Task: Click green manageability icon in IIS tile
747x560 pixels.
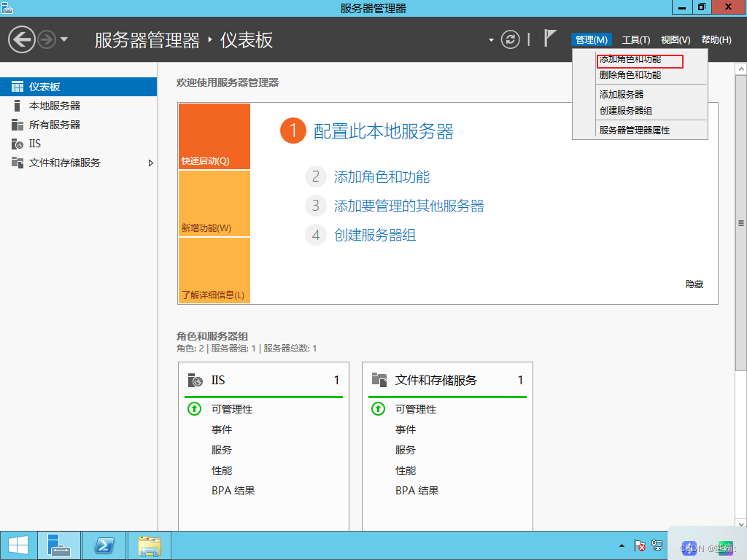Action: [x=194, y=408]
